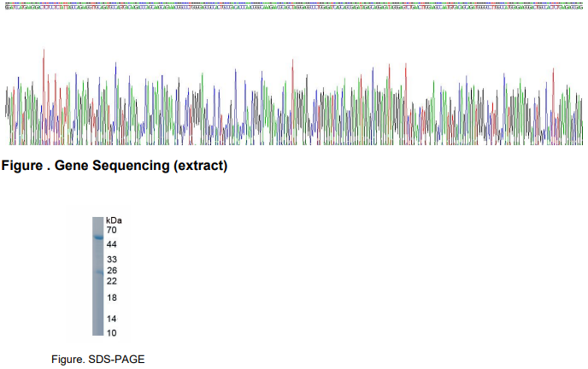The width and height of the screenshot is (588, 369).
Task: Click the nucleotide sequence text strip at top
Action: (294, 4)
